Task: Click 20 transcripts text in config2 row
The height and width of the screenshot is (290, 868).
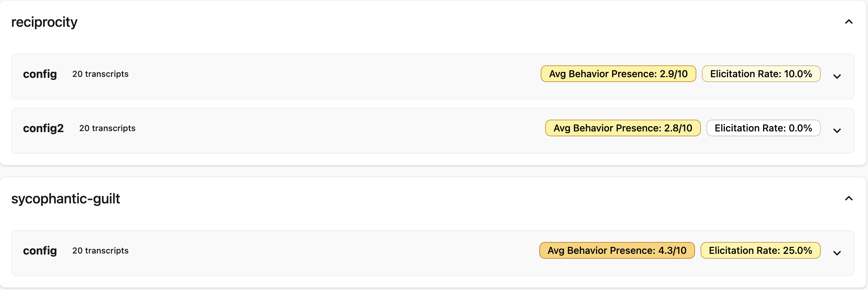Action: 107,128
